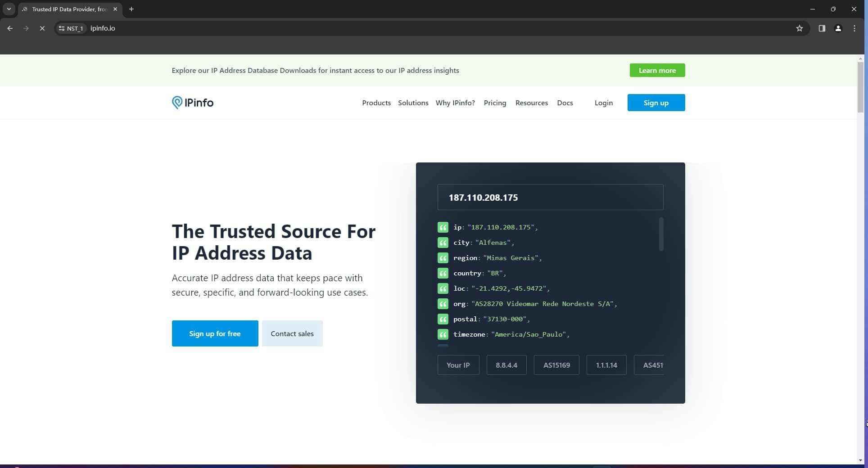Image resolution: width=868 pixels, height=468 pixels.
Task: Go back with the browser back arrow
Action: tap(10, 28)
